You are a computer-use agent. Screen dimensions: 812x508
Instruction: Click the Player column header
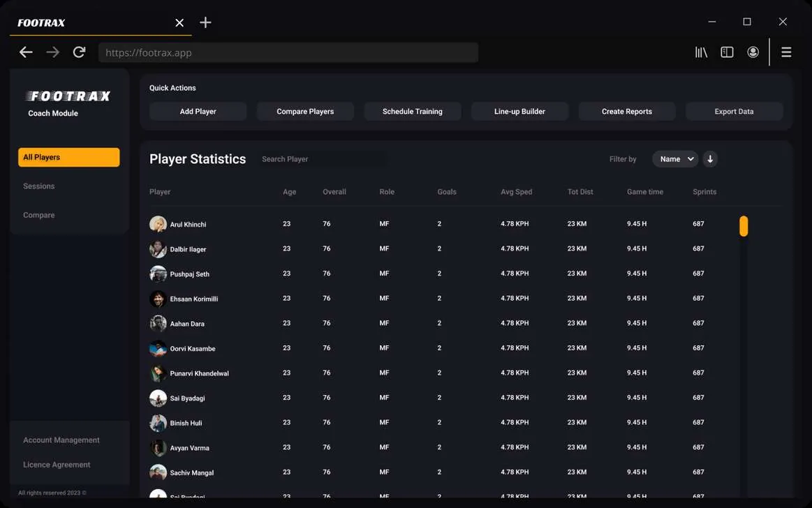160,192
